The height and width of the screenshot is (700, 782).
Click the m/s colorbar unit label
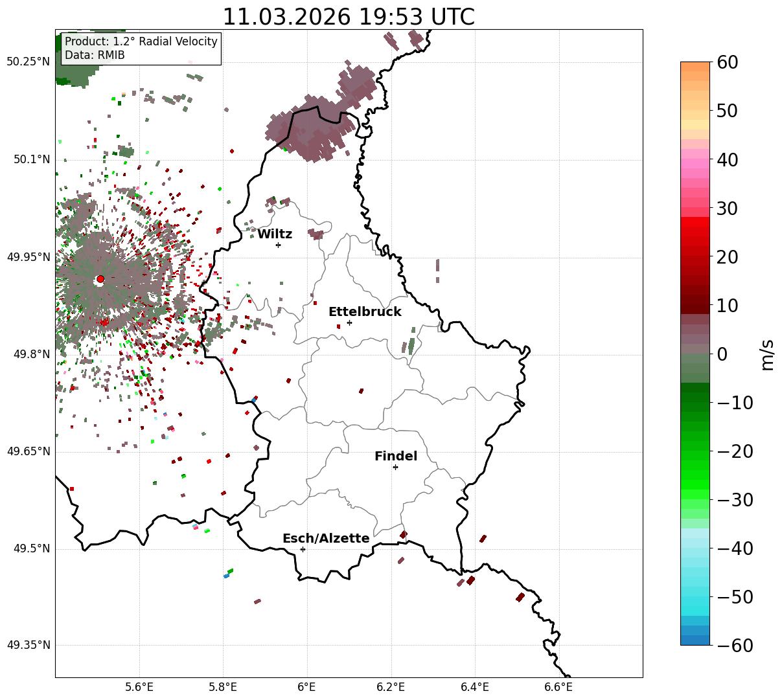coord(768,354)
